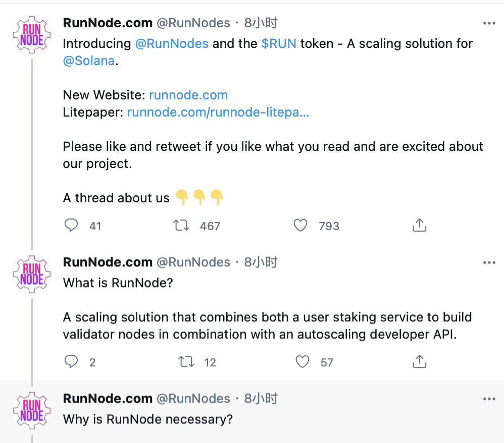
Task: Retweet the post showing 467 retweets
Action: pyautogui.click(x=182, y=226)
